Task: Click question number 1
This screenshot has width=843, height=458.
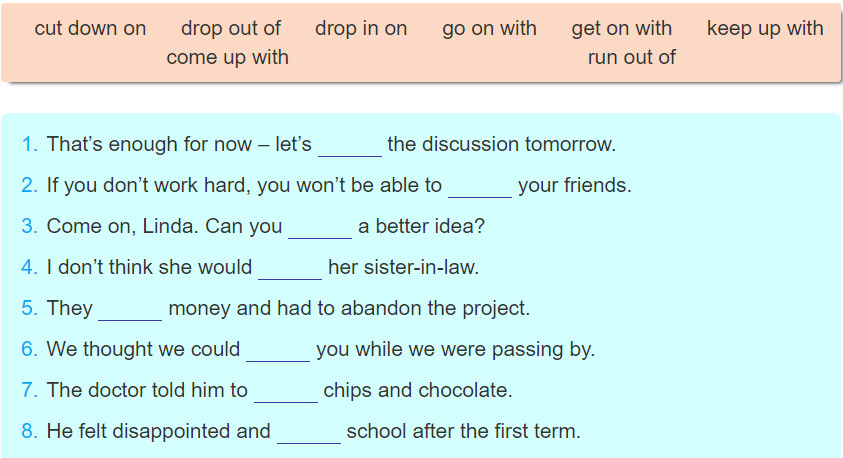Action: coord(30,145)
